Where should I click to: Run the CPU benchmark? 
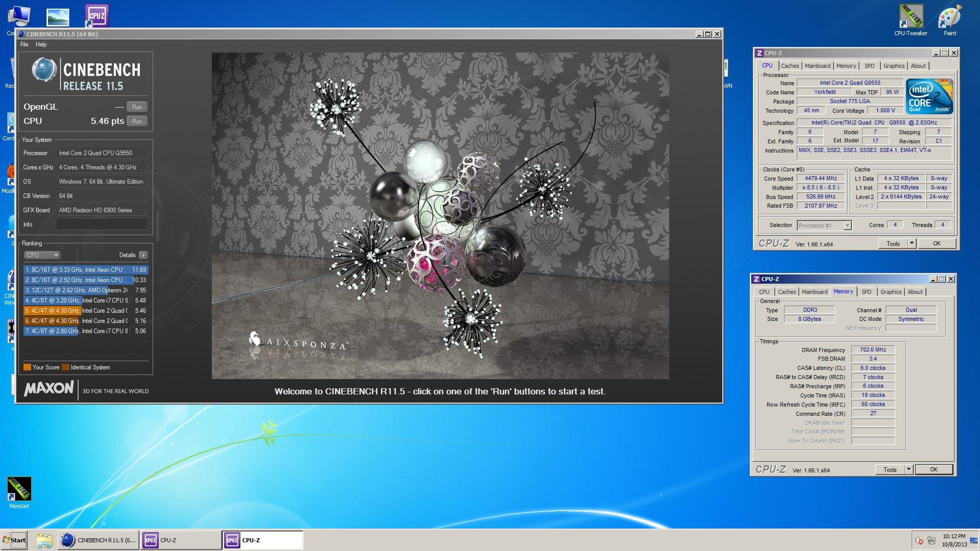tap(137, 121)
